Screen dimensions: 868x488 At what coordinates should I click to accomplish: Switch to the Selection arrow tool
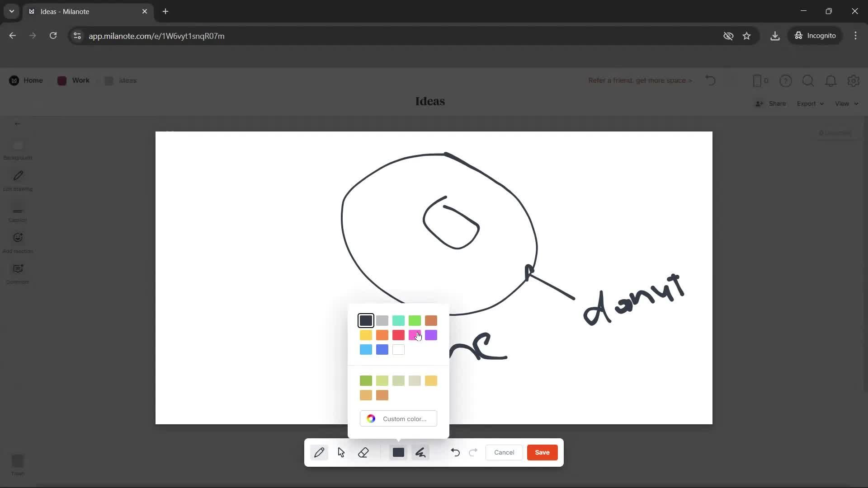point(341,452)
